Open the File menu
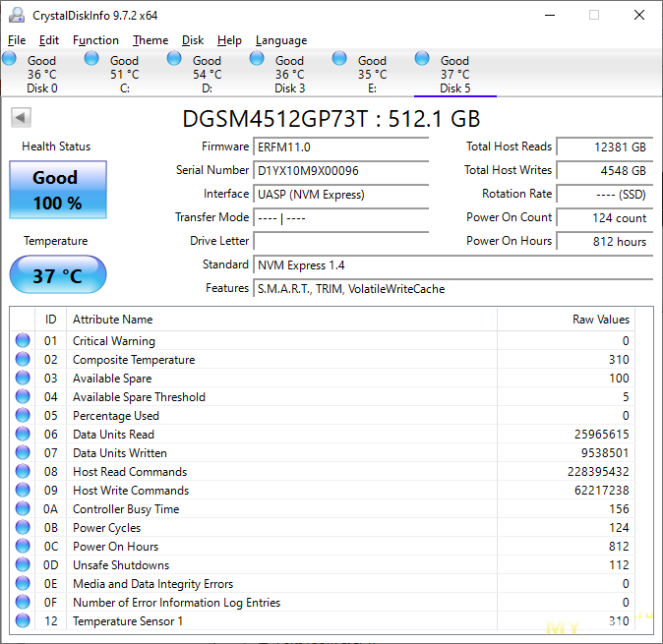Image resolution: width=663 pixels, height=644 pixels. pos(17,40)
